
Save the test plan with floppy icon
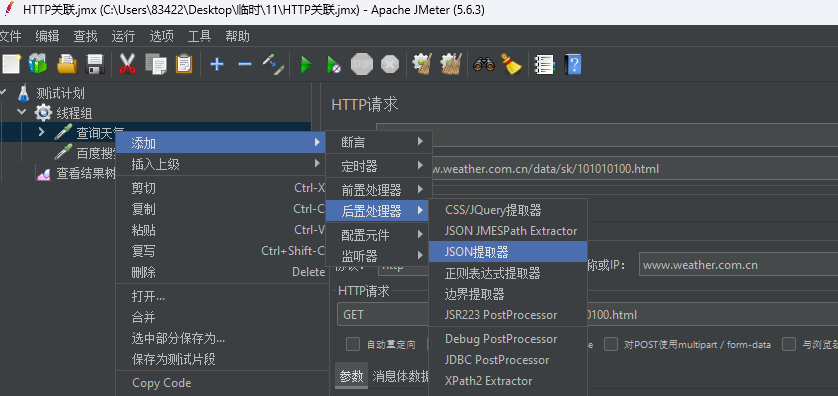(x=95, y=65)
